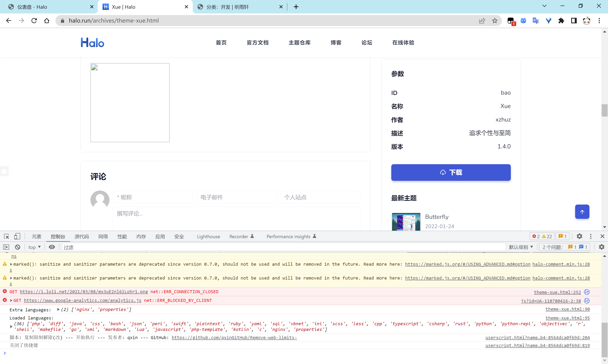Click the scroll-to-top arrow on the page
This screenshot has height=364, width=608.
click(x=582, y=211)
